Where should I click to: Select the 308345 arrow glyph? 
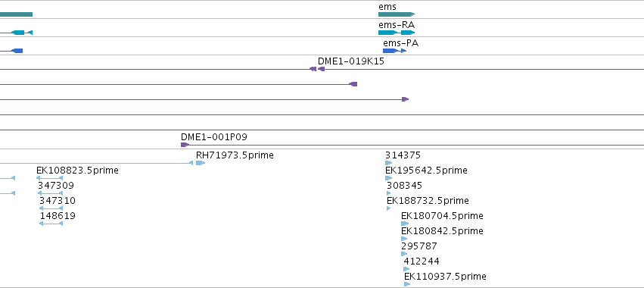(x=388, y=193)
